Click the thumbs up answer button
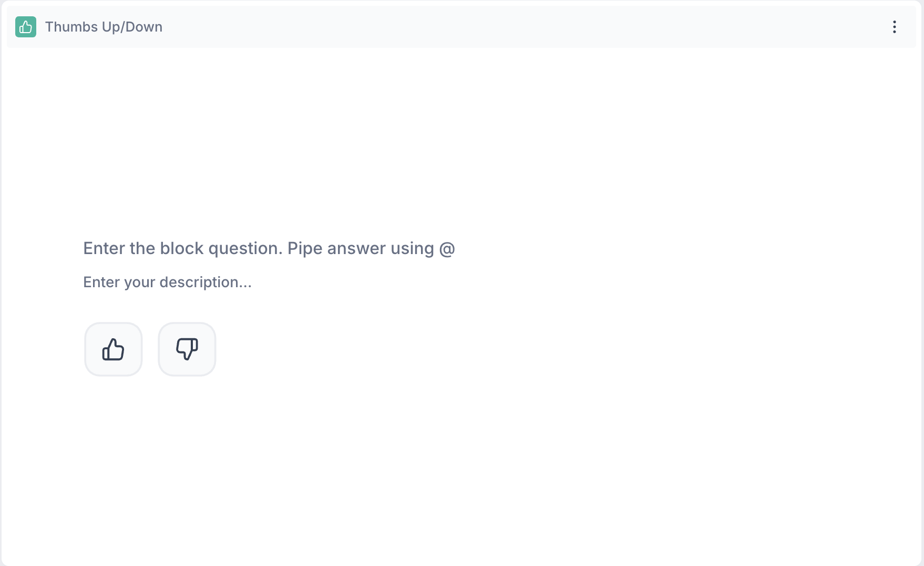Screen dimensions: 924x566 point(114,349)
